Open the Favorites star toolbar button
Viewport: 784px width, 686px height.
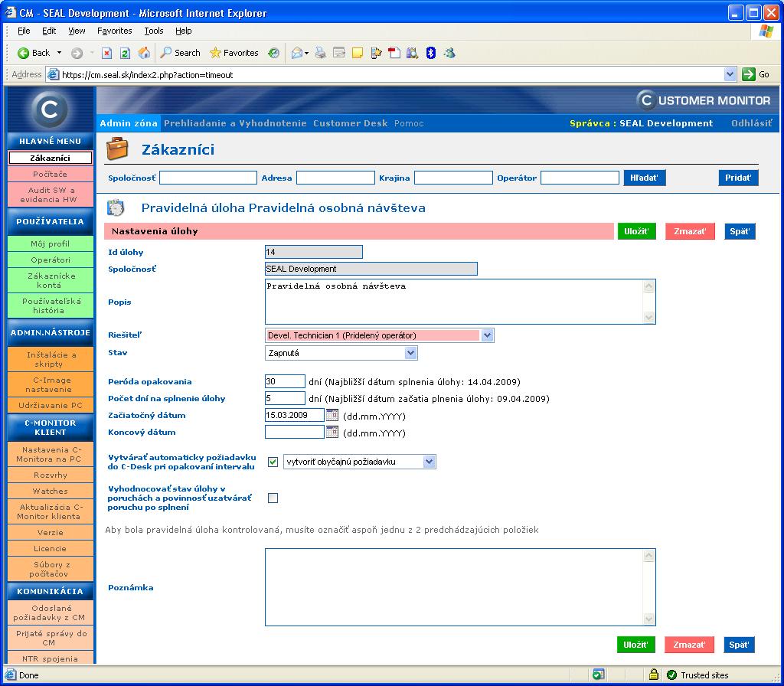[x=234, y=53]
